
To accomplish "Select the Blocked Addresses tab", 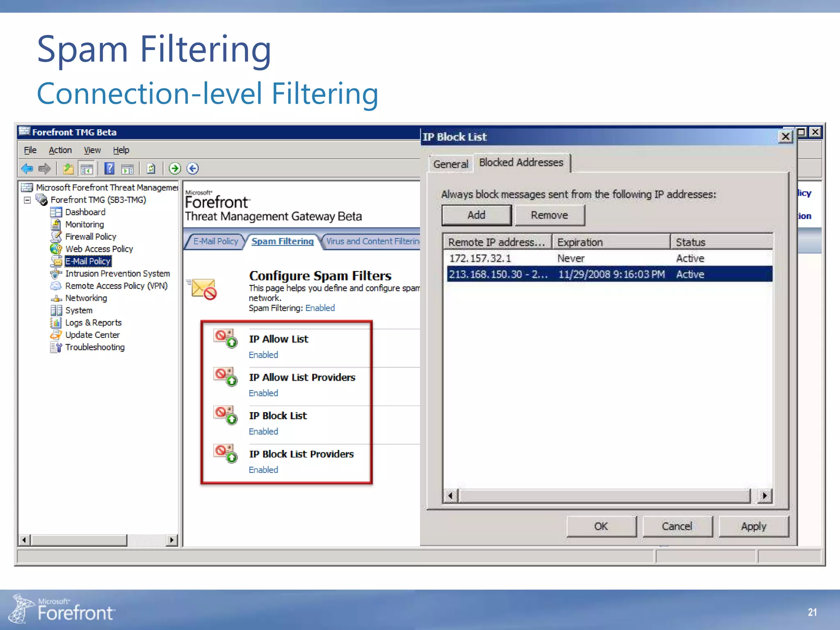I will coord(521,162).
